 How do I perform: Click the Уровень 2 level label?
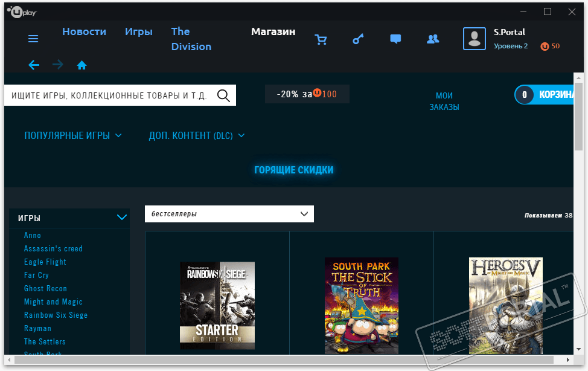[510, 46]
